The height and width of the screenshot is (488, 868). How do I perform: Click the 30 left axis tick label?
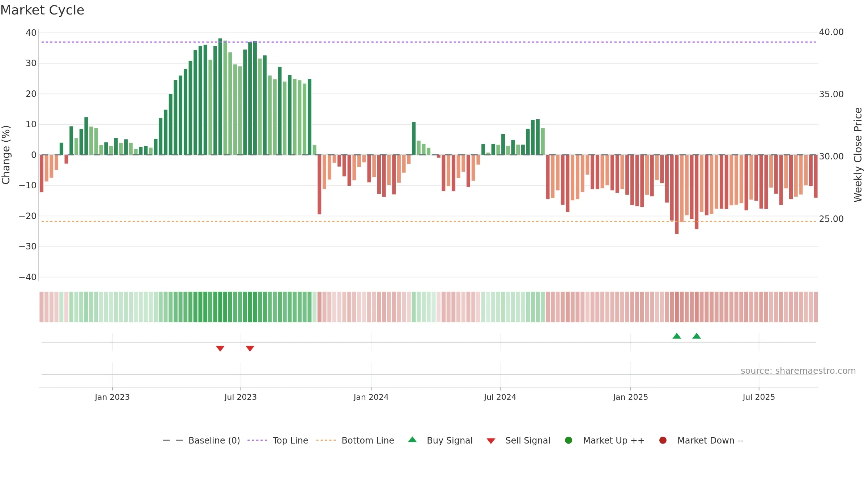(x=31, y=63)
